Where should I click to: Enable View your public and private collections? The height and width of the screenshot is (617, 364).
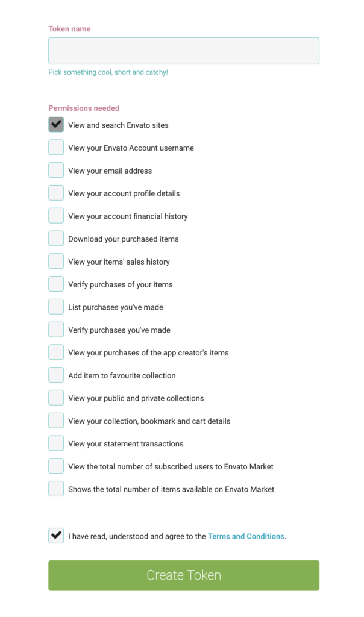[x=56, y=398]
